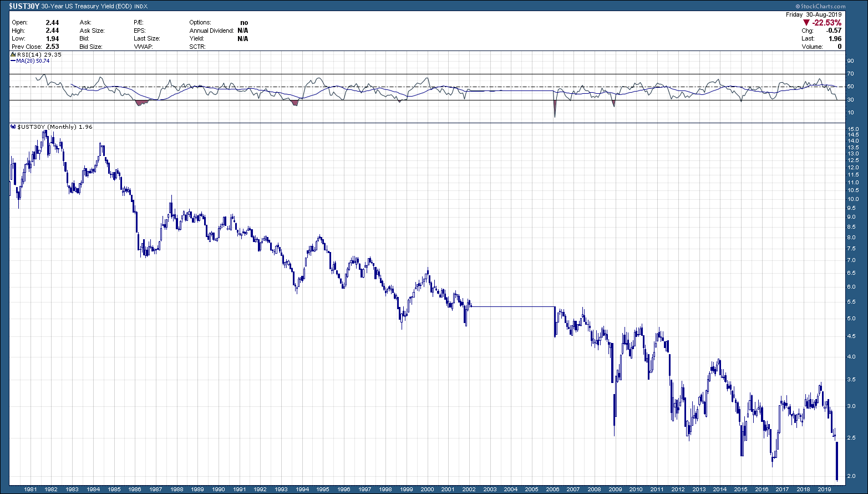Viewport: 868px width, 494px height.
Task: Click the 7.5 price axis label
Action: point(851,249)
